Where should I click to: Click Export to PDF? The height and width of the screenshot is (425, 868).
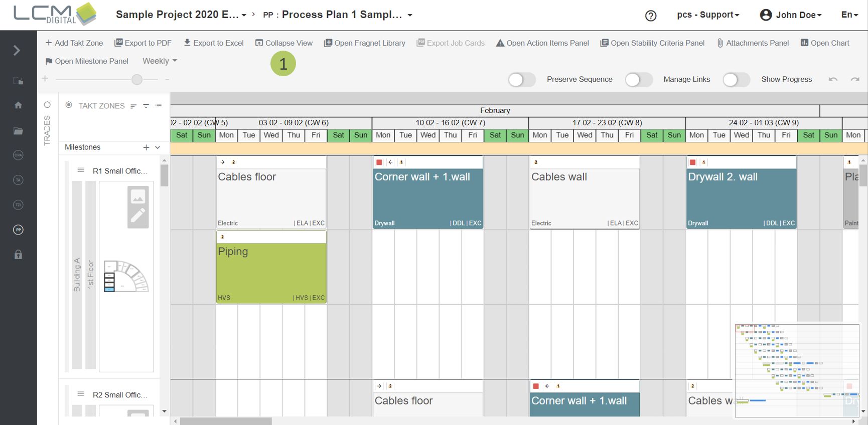pos(143,43)
